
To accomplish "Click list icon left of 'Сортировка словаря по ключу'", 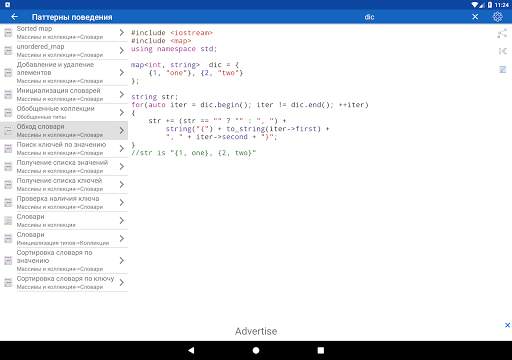I will point(8,283).
